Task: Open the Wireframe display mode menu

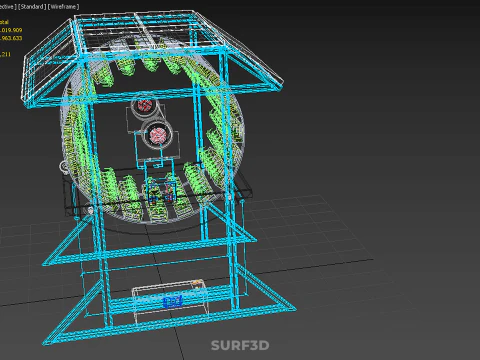Action: 64,7
